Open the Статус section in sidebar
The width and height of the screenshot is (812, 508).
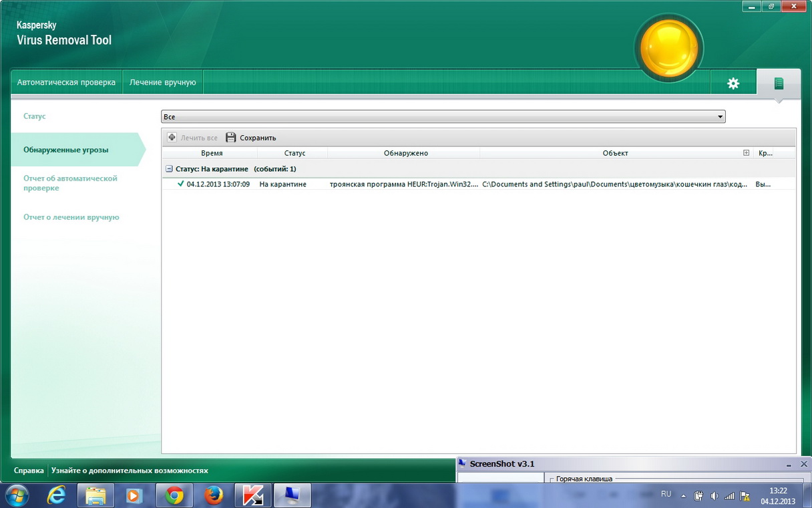click(x=35, y=116)
